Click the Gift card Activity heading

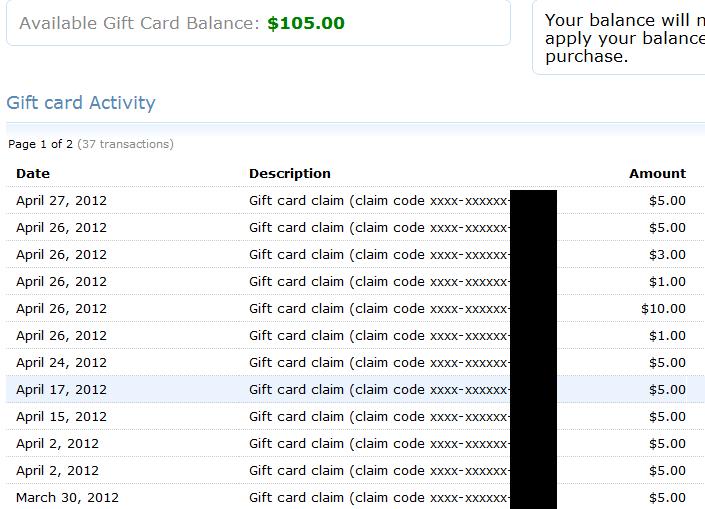pos(81,103)
